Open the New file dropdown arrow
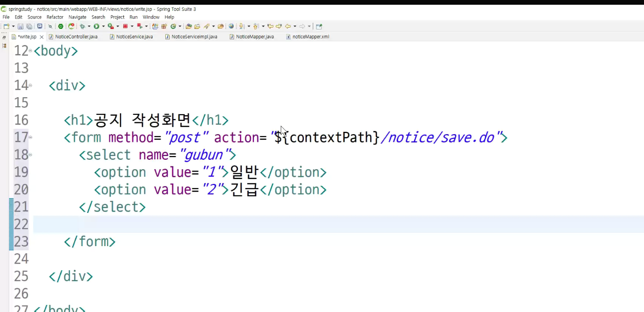 tap(13, 26)
